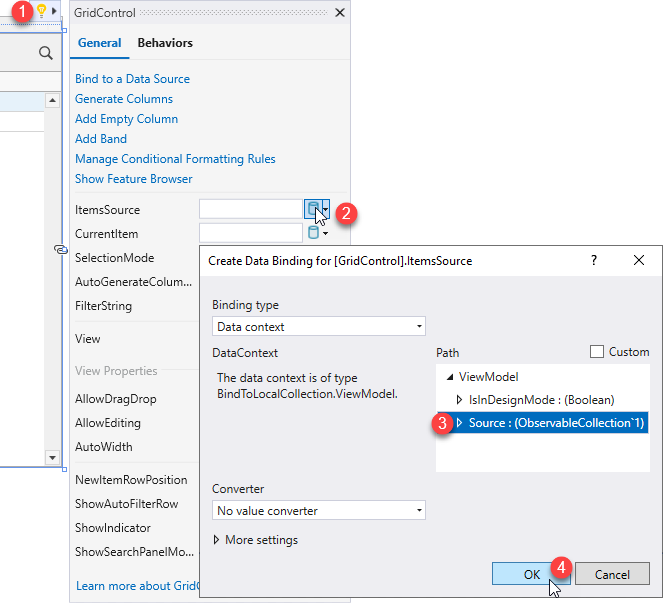Click the AutoWidth property label
The width and height of the screenshot is (663, 603).
click(x=104, y=447)
